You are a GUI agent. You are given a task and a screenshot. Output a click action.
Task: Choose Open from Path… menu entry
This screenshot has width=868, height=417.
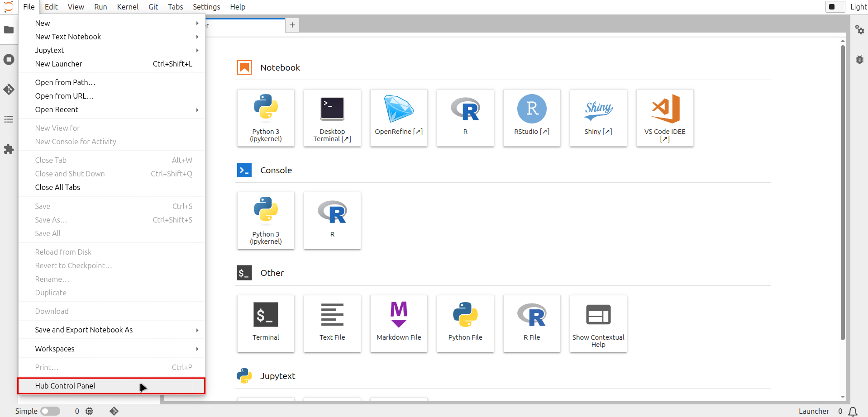pyautogui.click(x=111, y=82)
